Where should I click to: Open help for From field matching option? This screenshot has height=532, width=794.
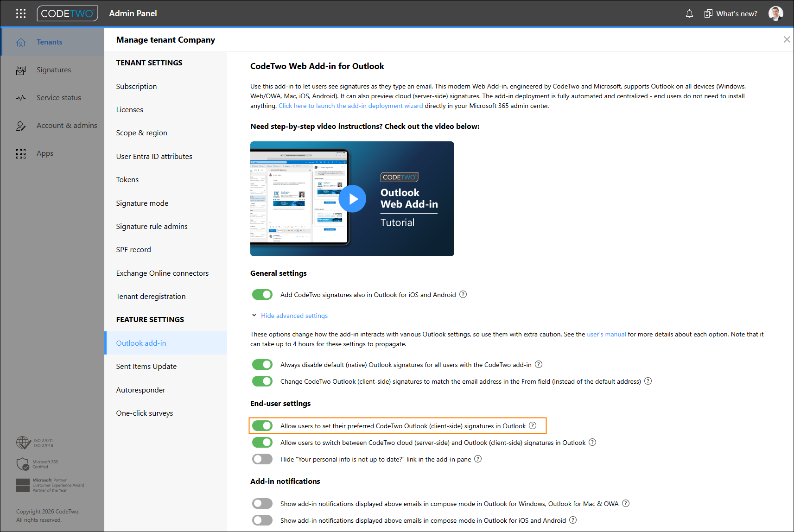pyautogui.click(x=648, y=381)
